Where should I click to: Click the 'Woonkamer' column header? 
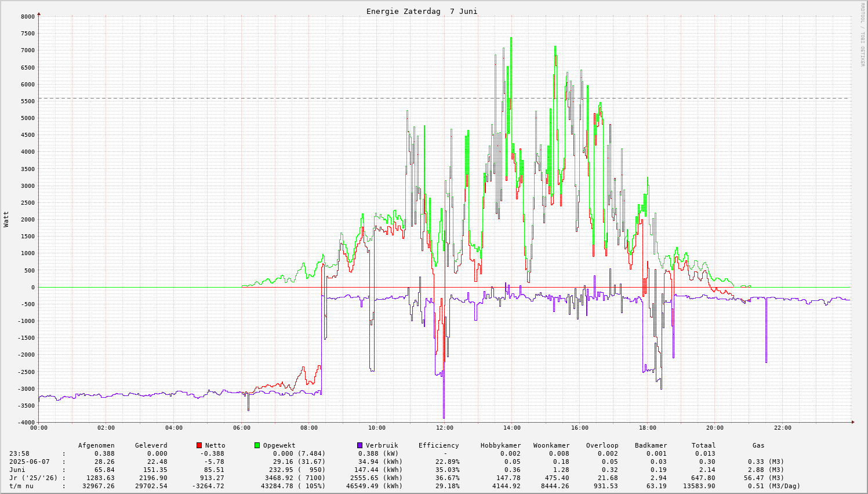pos(551,445)
